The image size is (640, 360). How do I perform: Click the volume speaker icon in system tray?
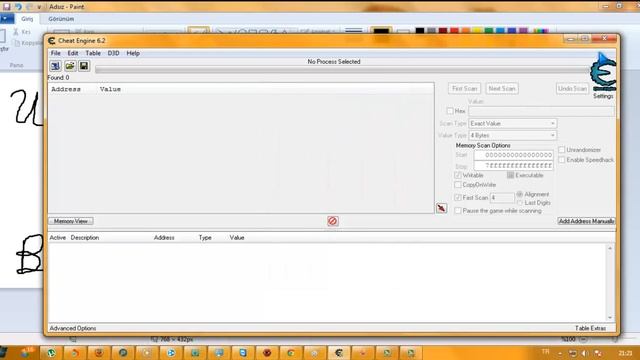tap(584, 353)
